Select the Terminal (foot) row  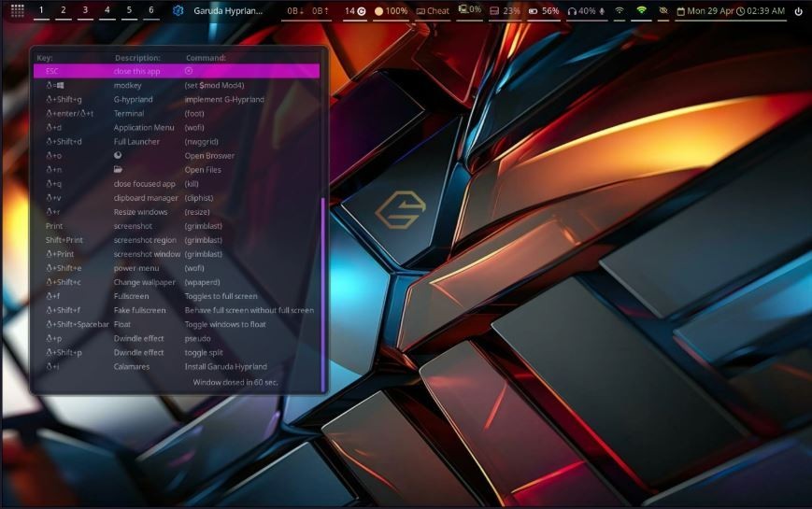click(x=177, y=113)
